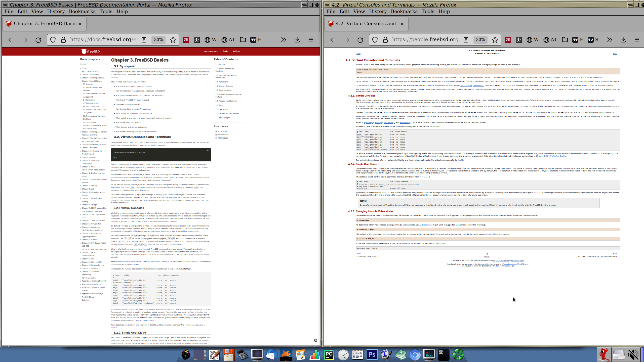Reload the docs.freebsd.org page

(38, 40)
